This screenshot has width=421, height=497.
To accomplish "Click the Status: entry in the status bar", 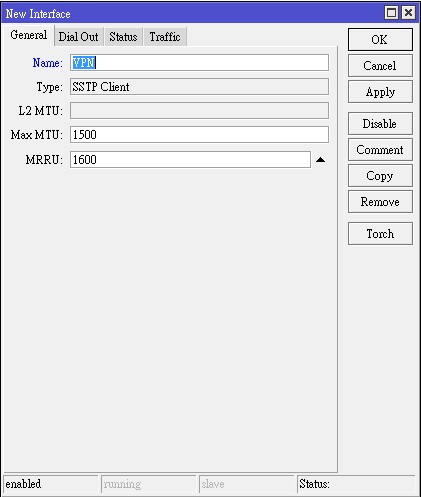I will click(357, 484).
